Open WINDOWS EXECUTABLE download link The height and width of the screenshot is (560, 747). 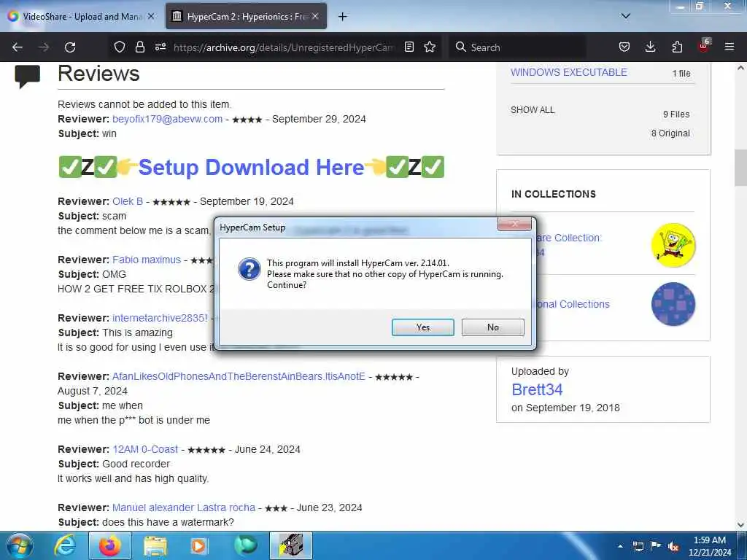click(x=569, y=72)
